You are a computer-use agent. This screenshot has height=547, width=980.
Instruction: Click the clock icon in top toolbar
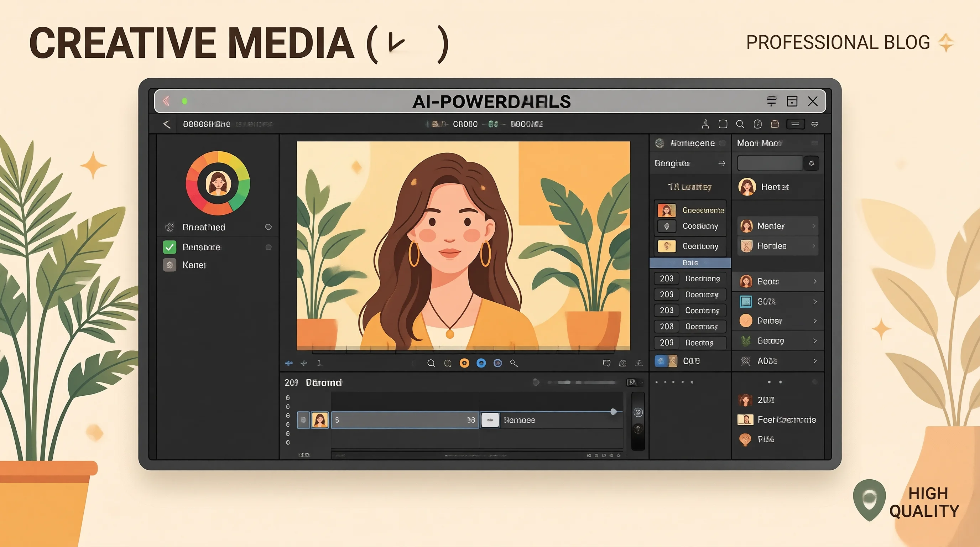[757, 124]
